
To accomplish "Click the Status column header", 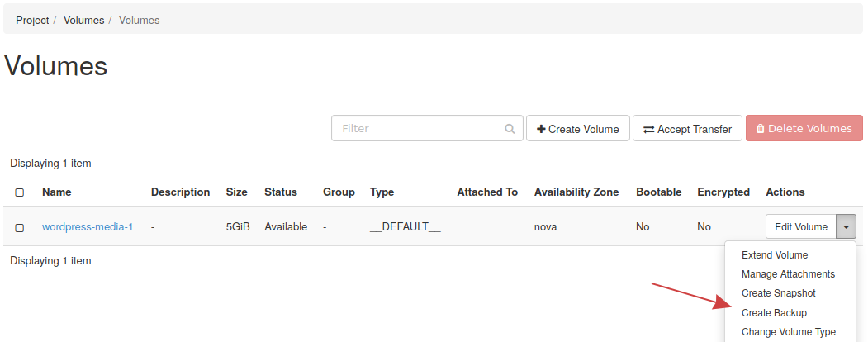I will (280, 192).
